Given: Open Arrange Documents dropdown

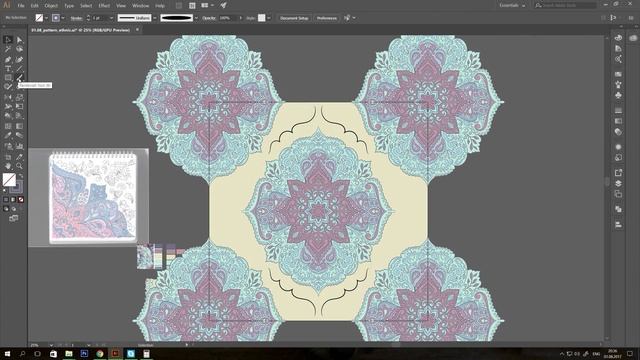Looking at the screenshot, I should 207,5.
